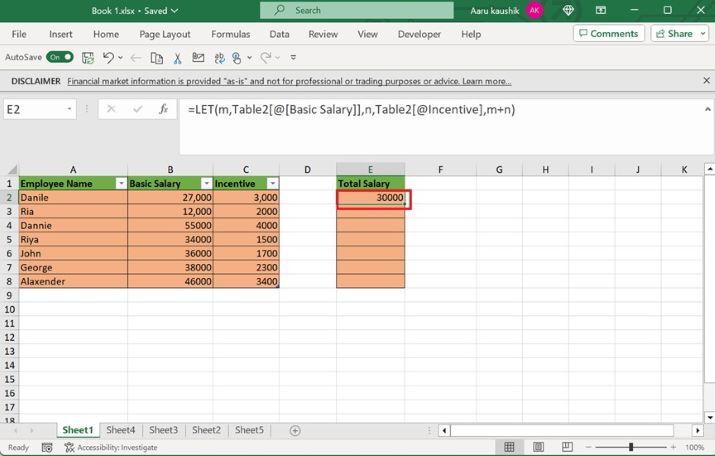Open the Incentive column filter dropdown
Viewport: 715px width, 456px height.
tap(271, 184)
